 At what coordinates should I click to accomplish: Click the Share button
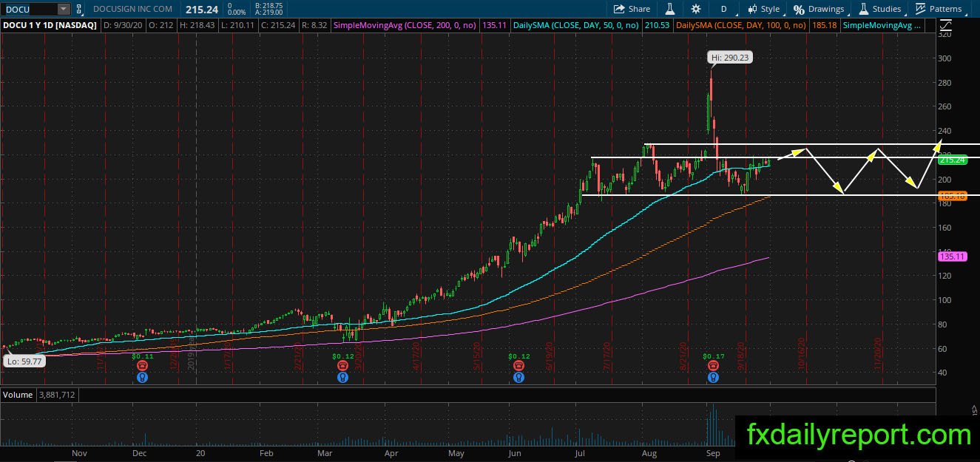tap(632, 9)
